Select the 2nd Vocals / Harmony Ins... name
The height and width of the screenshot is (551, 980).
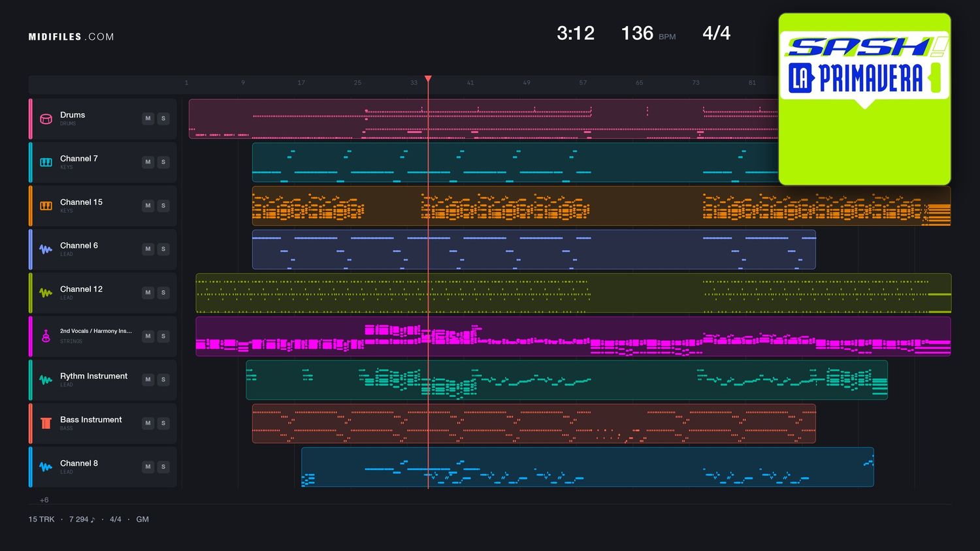96,331
